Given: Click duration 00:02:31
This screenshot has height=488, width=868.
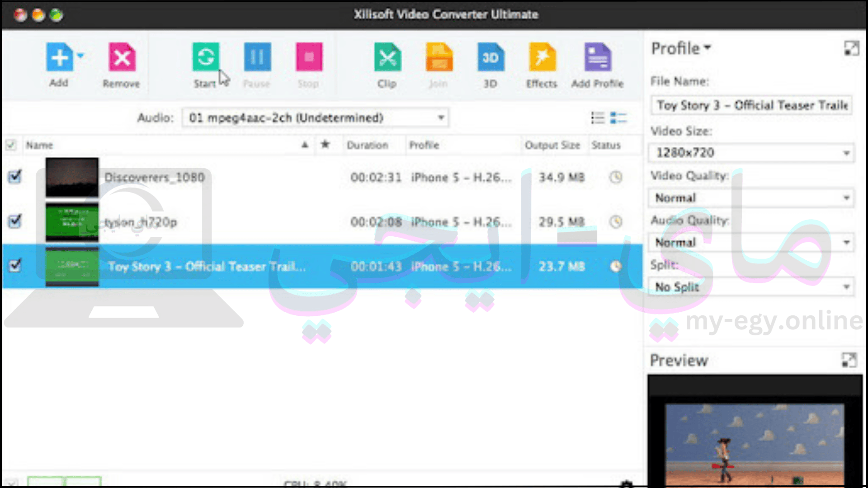Looking at the screenshot, I should tap(376, 177).
